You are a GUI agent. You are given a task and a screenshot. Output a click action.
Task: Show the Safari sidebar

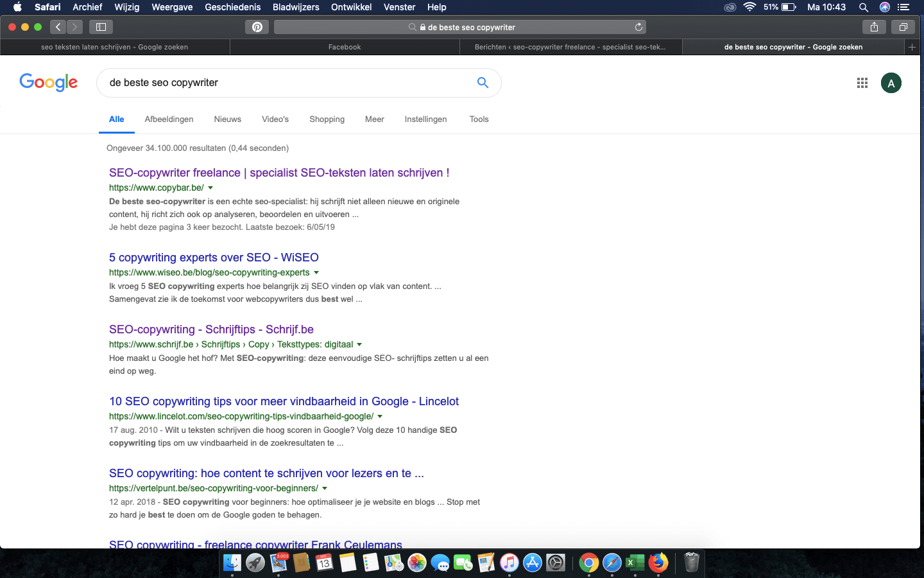(x=101, y=27)
